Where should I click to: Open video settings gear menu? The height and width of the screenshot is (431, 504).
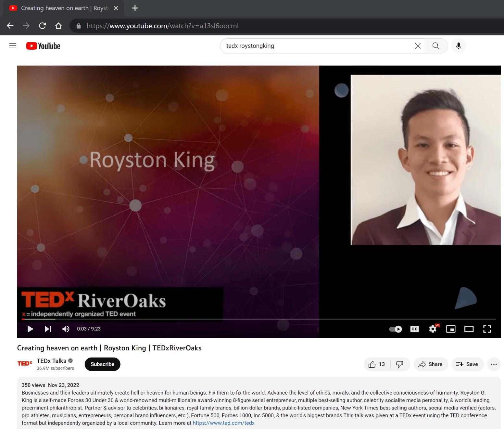(x=433, y=329)
